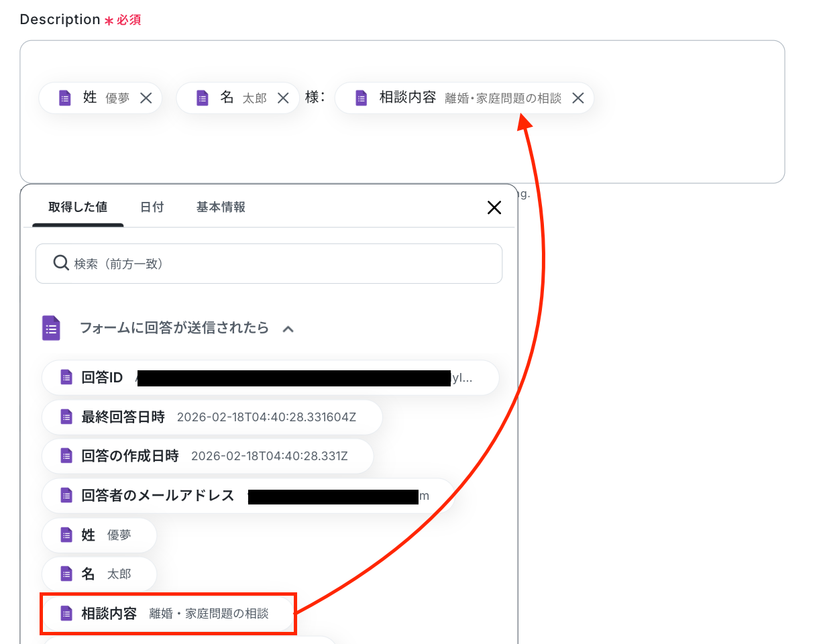The image size is (825, 644).
Task: Remove the 名 太郎 chip from Description
Action: coord(283,98)
